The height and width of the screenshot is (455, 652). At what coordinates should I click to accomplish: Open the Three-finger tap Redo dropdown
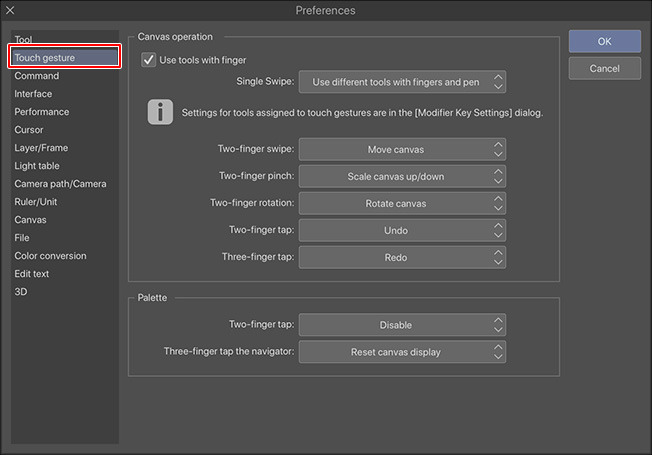coord(402,257)
